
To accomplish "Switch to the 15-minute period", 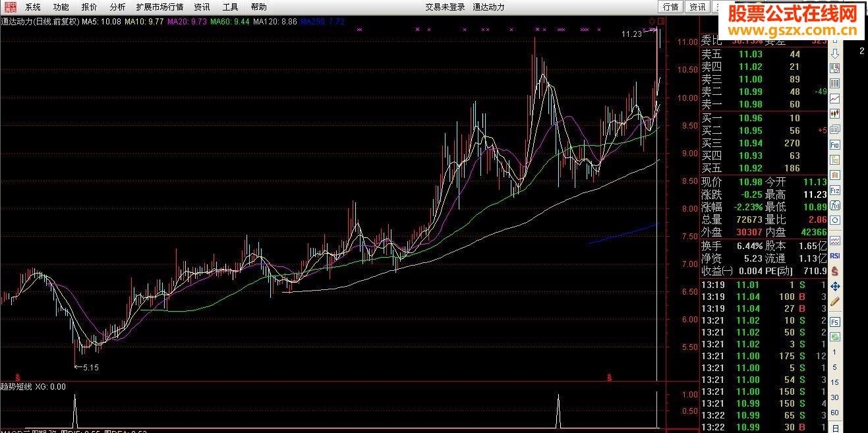I will tap(834, 382).
